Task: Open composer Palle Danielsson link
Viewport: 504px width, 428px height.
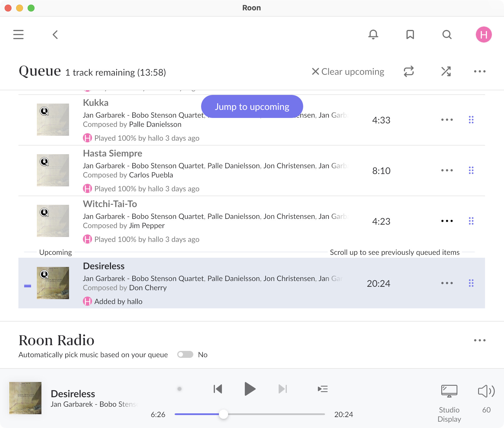Action: 155,124
